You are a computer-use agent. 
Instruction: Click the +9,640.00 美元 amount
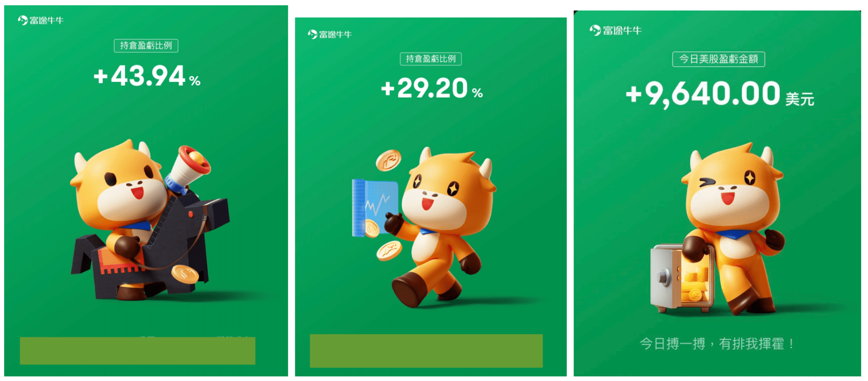[x=720, y=95]
